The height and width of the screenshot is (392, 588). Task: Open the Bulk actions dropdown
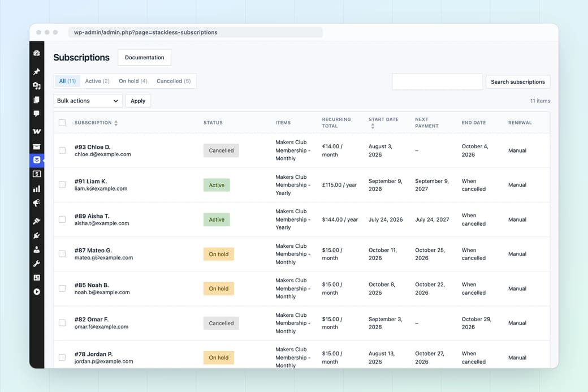click(x=88, y=101)
